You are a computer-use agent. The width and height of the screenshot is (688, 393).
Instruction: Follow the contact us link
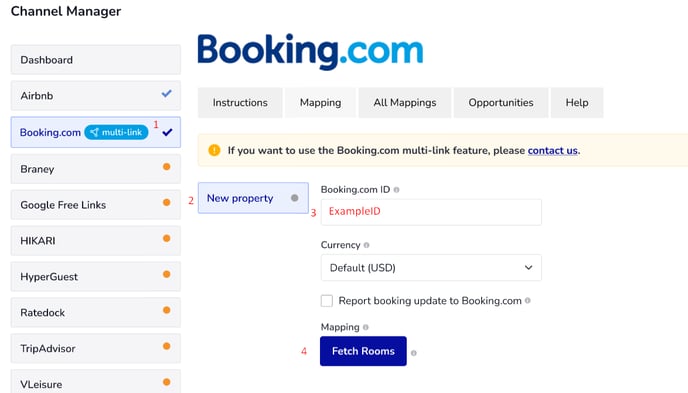(552, 151)
